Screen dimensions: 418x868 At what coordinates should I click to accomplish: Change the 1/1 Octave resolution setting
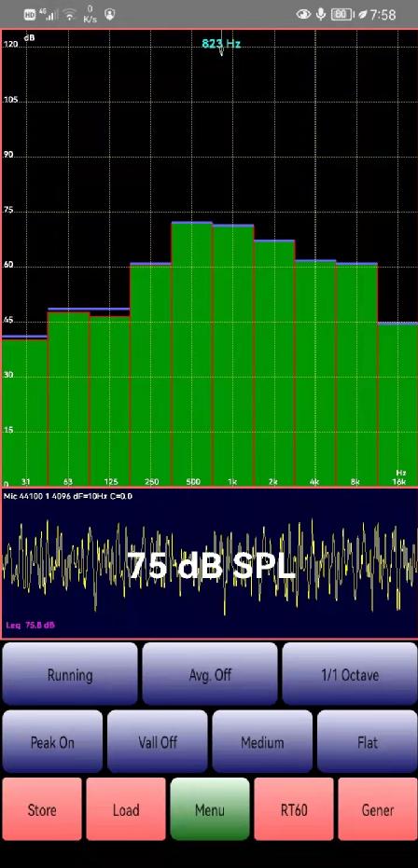click(x=350, y=674)
